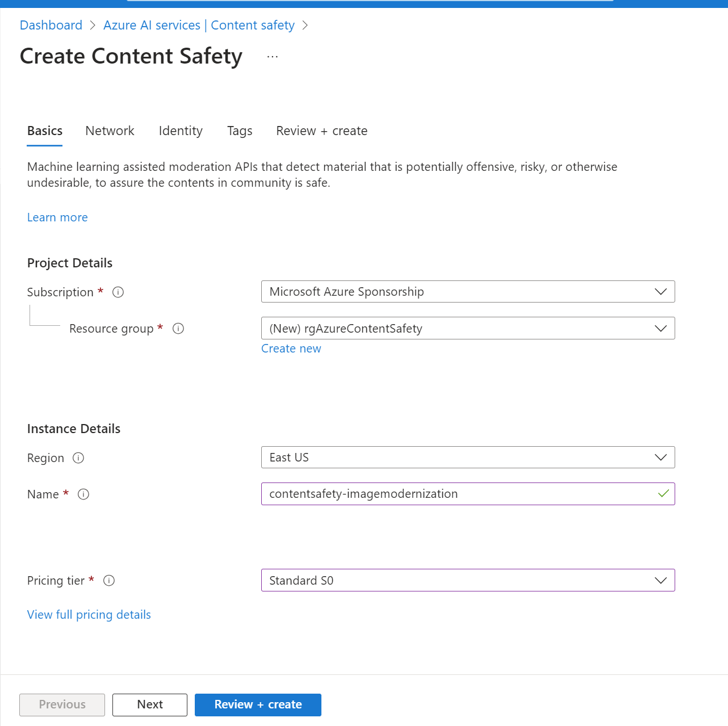Click the Resource group info icon

[178, 329]
